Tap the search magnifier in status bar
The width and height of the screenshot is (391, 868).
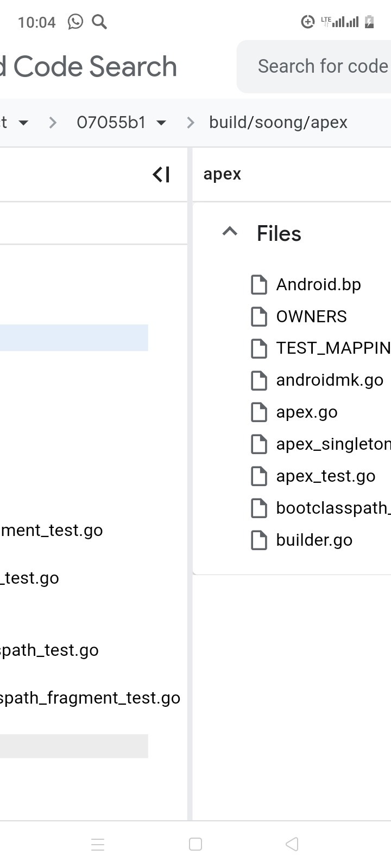99,22
